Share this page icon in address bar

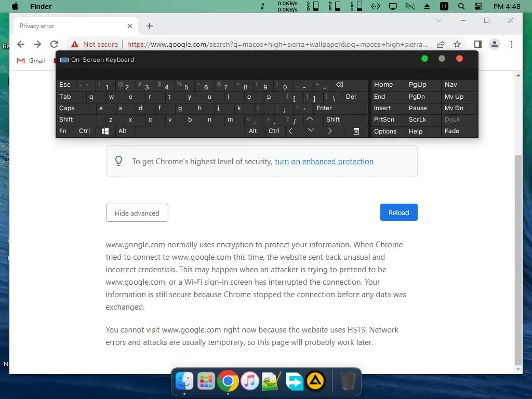pyautogui.click(x=441, y=44)
